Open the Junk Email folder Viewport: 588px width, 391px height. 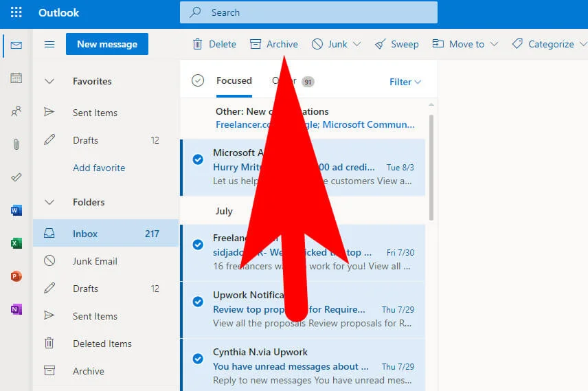[106, 261]
